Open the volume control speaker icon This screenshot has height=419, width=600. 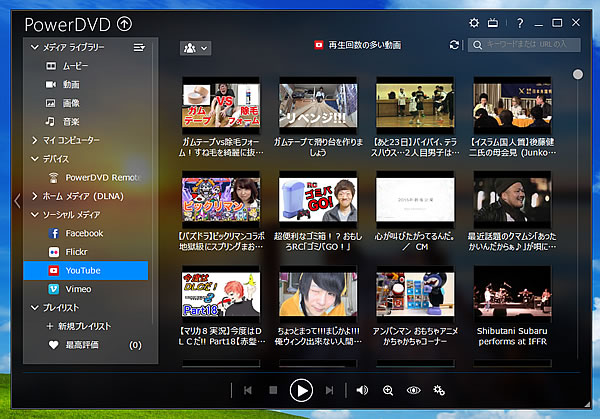click(362, 390)
